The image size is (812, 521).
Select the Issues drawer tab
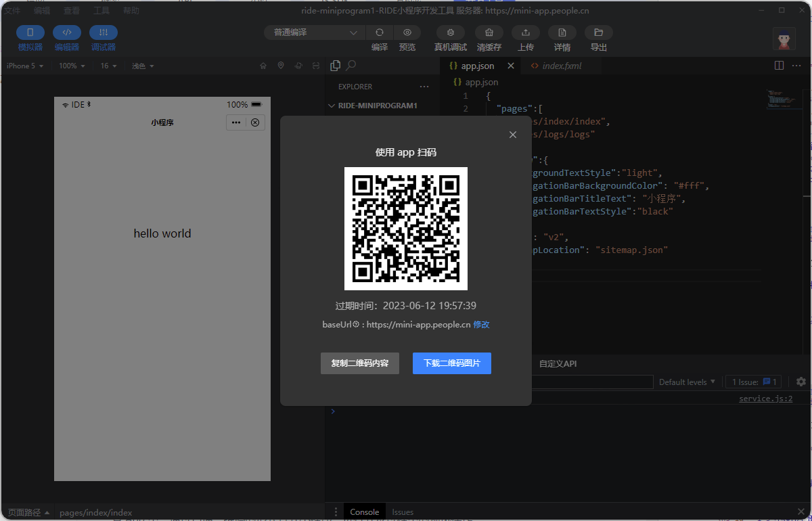[x=403, y=512]
